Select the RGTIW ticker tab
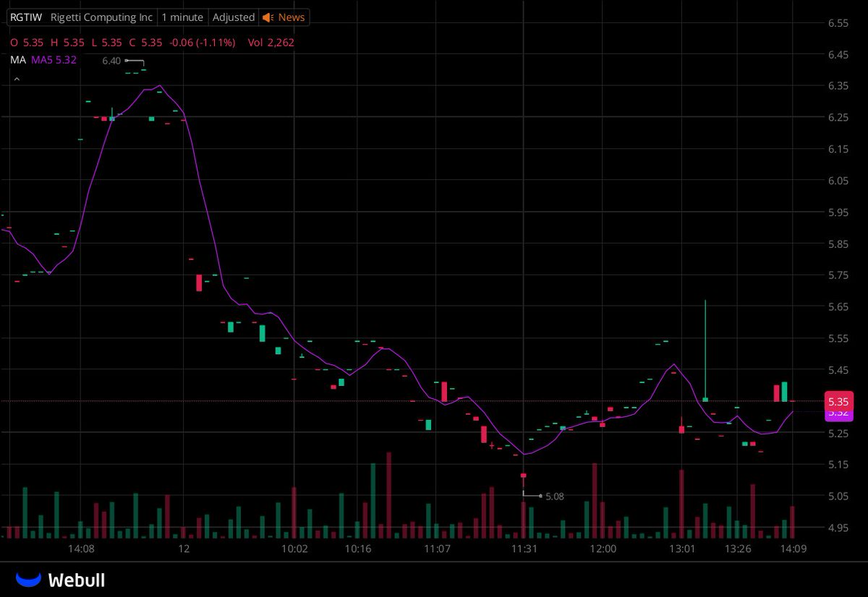This screenshot has height=597, width=868. (26, 17)
